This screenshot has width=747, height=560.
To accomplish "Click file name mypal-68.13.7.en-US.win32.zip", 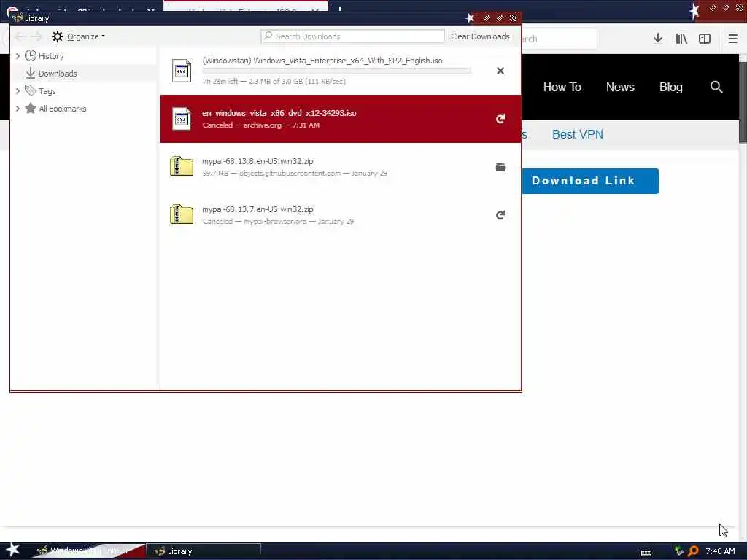I will click(x=258, y=209).
